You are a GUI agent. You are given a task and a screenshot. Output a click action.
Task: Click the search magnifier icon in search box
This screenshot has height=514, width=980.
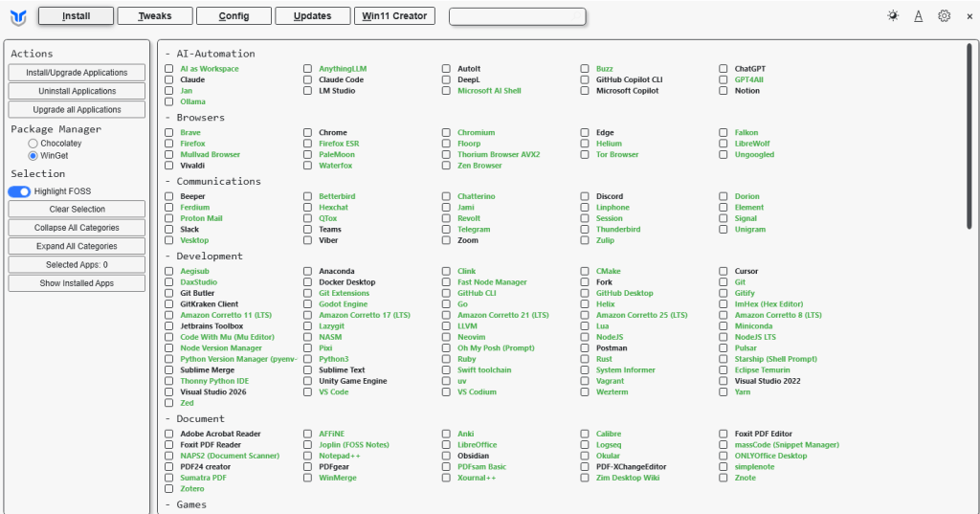pos(577,16)
